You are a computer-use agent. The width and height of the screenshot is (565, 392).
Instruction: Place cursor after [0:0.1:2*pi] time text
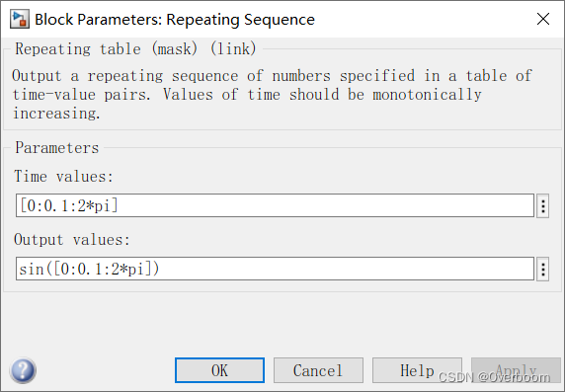(119, 206)
